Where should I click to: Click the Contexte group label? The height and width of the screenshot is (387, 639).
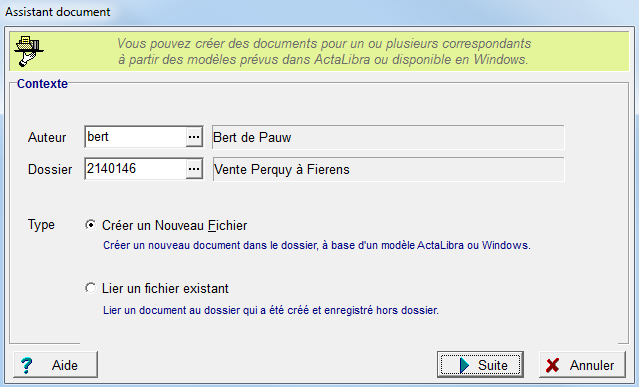pyautogui.click(x=42, y=84)
